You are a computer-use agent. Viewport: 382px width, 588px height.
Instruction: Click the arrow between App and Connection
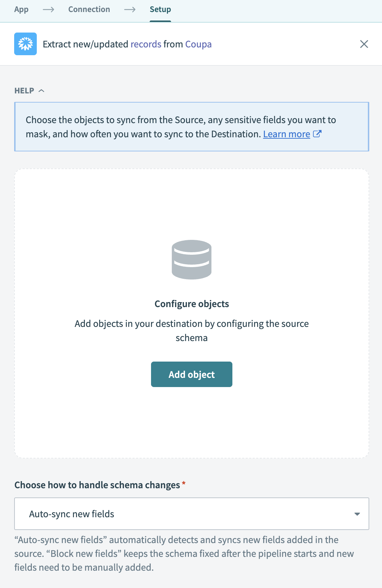48,10
